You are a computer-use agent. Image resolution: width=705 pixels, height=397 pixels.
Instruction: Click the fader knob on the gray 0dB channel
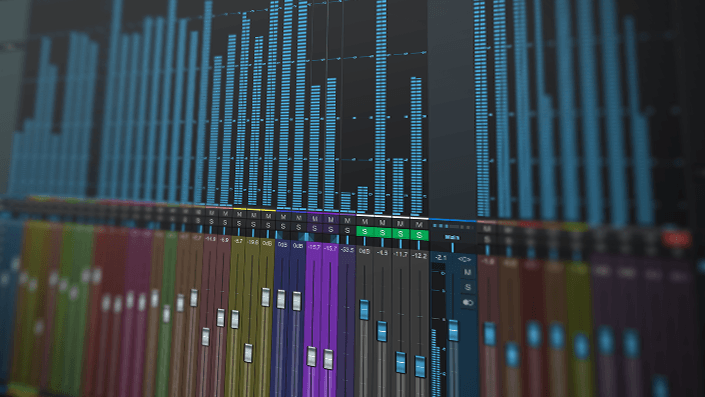point(364,310)
